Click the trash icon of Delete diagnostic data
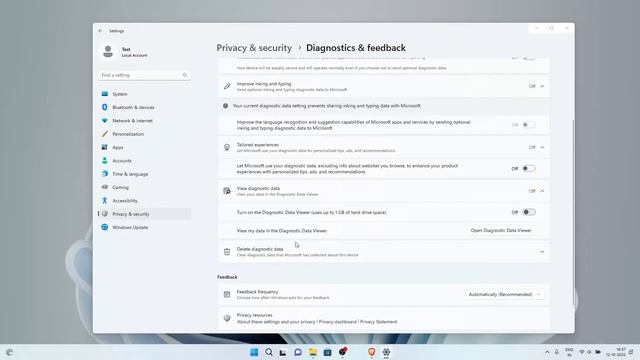Screen dimensions: 640x360 point(227,252)
